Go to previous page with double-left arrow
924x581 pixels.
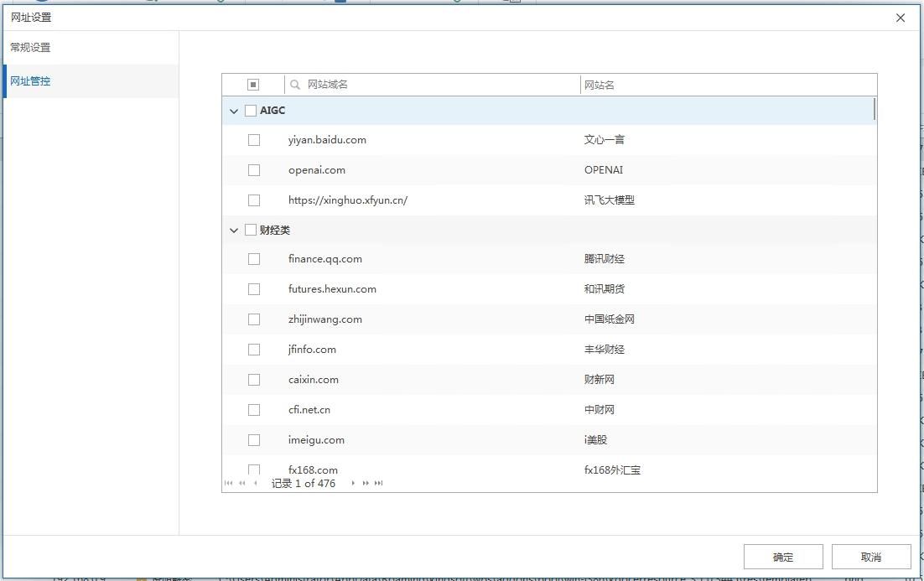click(x=241, y=483)
